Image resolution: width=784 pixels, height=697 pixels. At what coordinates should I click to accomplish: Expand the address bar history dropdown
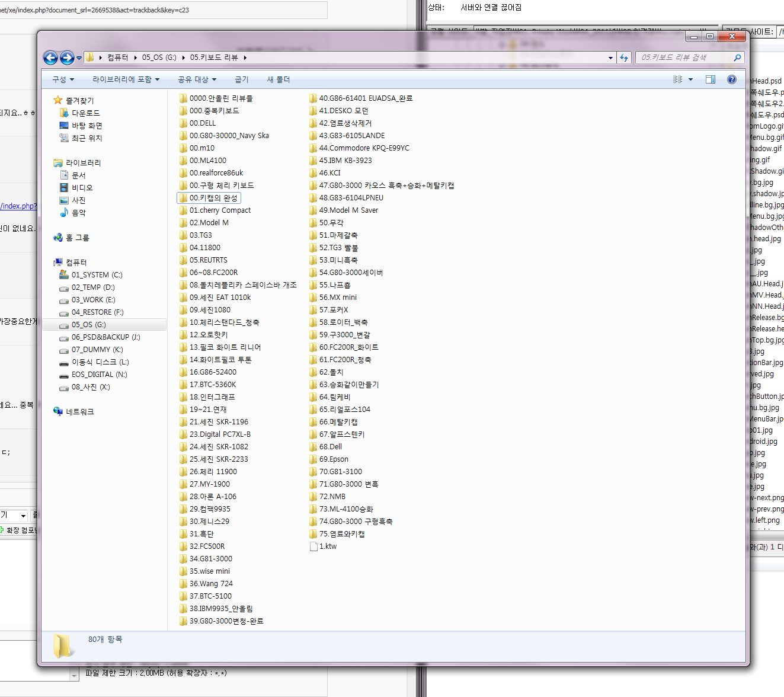pyautogui.click(x=610, y=58)
